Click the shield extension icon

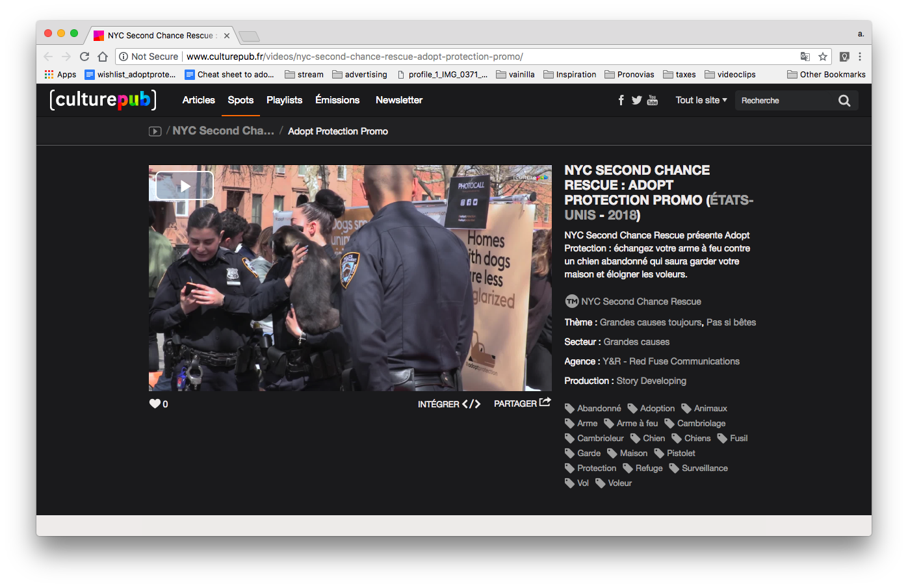(844, 57)
